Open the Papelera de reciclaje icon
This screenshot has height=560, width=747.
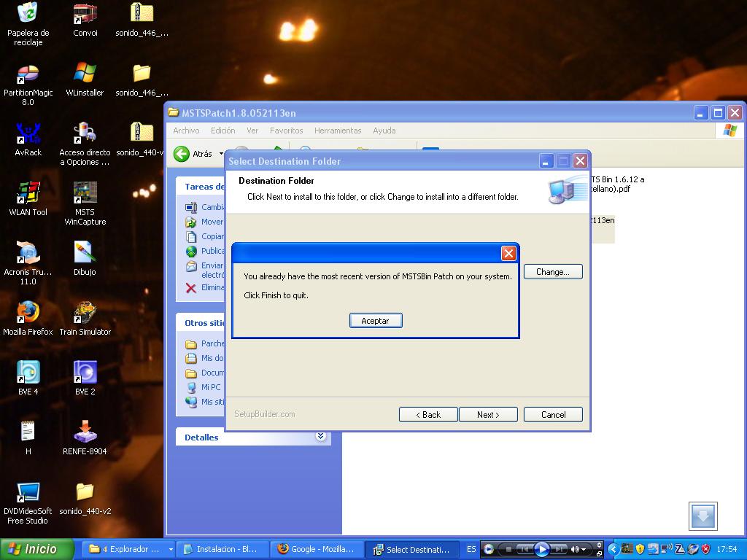[28, 15]
